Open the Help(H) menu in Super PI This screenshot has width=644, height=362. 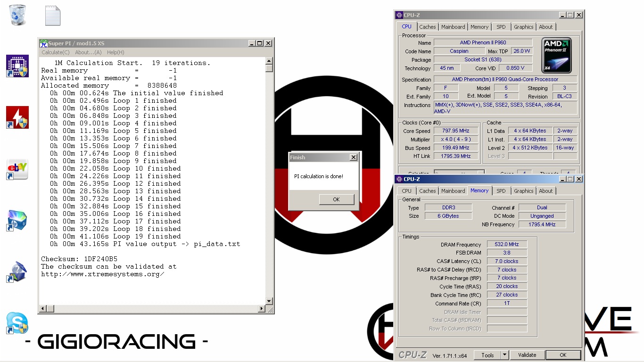coord(116,52)
